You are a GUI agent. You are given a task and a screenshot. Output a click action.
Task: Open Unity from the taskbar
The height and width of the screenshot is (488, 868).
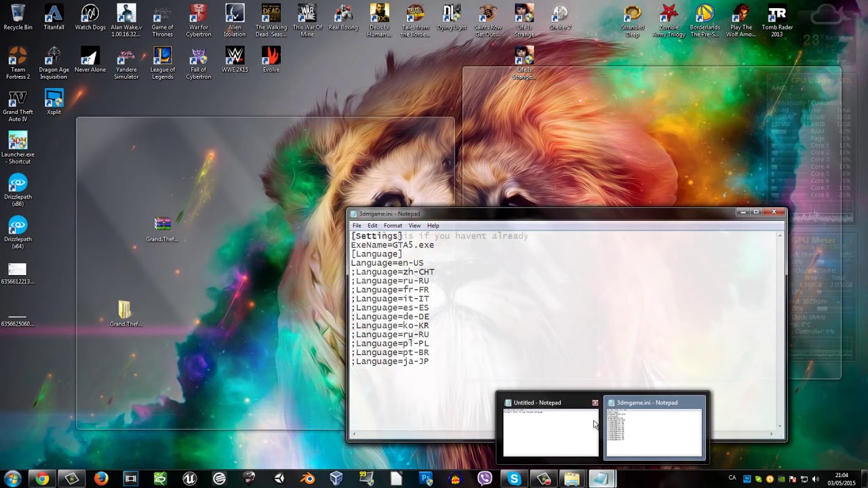pyautogui.click(x=279, y=479)
